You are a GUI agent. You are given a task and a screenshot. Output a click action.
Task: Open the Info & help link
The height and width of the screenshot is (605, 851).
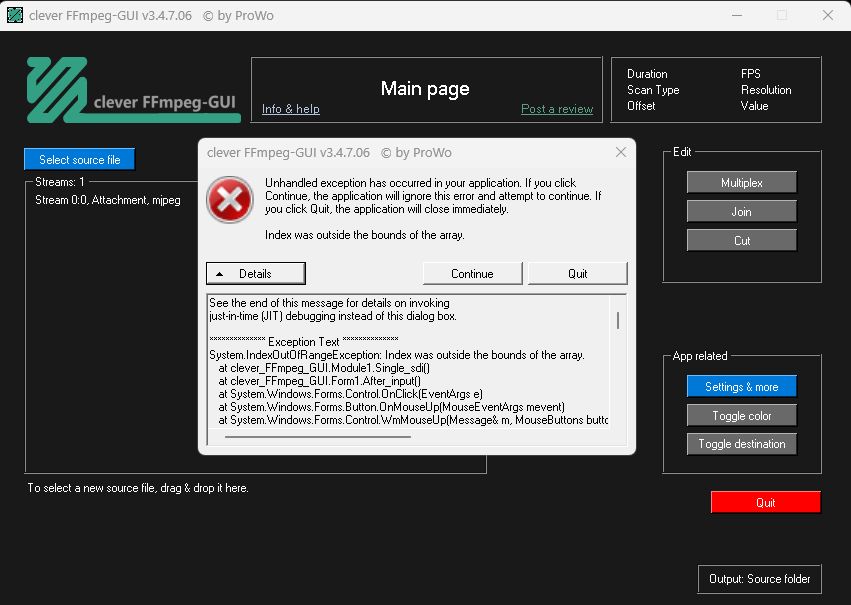coord(290,109)
